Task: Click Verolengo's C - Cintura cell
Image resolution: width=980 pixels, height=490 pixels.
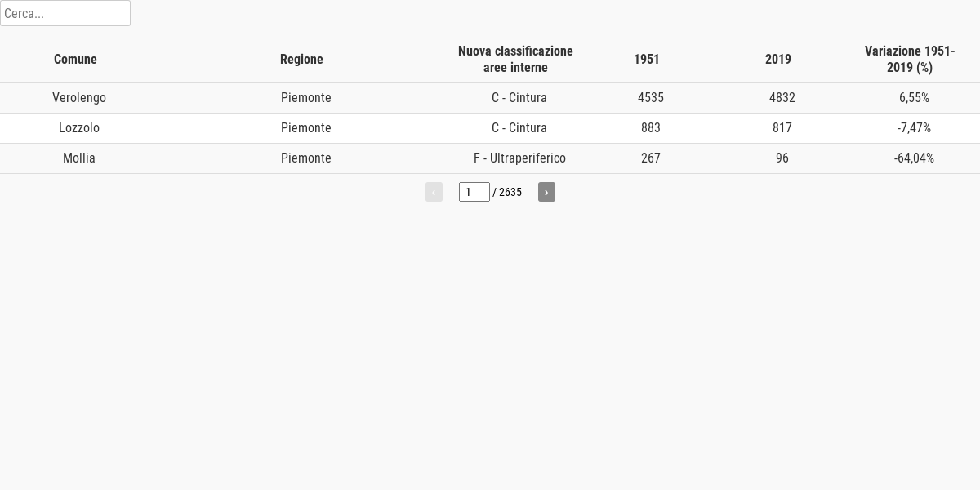Action: 519,98
